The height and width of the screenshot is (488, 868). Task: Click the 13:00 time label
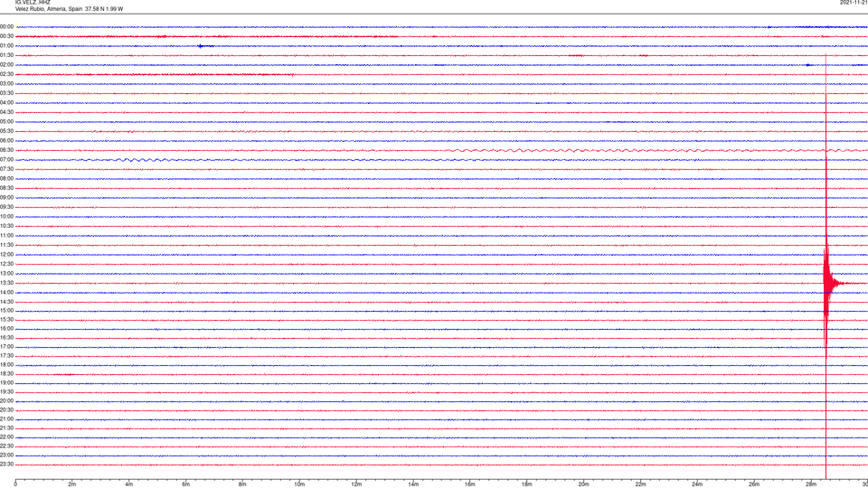(x=6, y=273)
